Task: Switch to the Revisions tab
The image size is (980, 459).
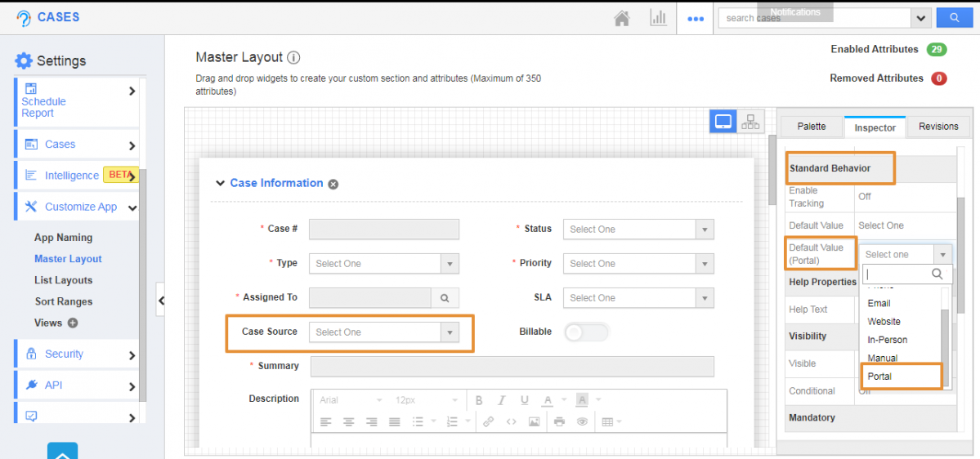Action: coord(938,127)
